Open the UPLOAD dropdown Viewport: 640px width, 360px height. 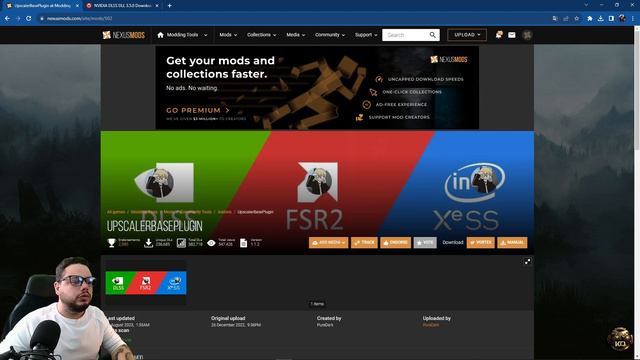coord(467,35)
